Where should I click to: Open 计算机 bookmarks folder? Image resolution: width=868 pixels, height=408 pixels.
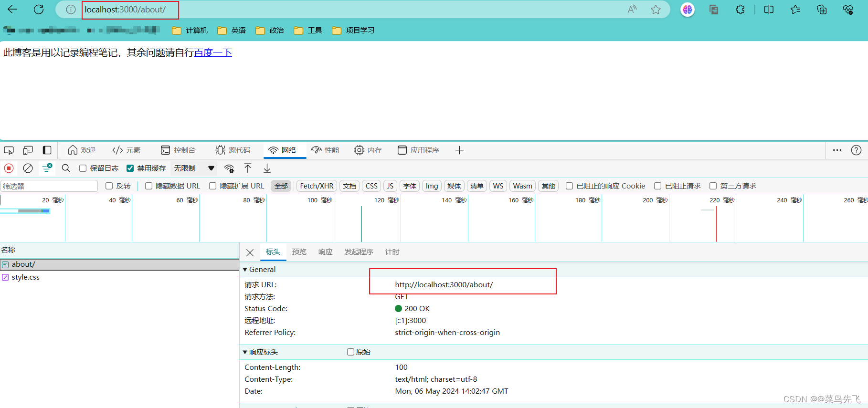(190, 30)
